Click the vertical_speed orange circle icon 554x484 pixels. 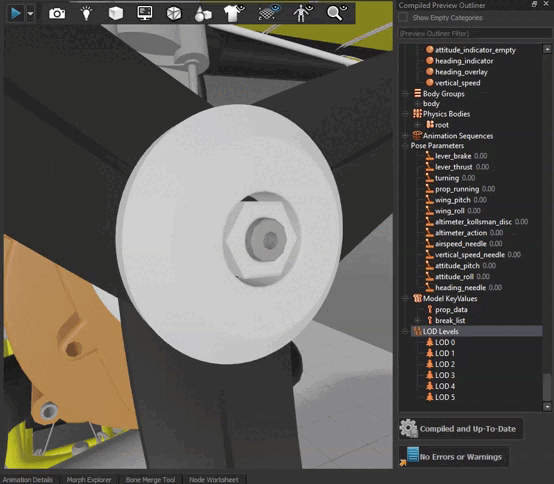point(430,83)
